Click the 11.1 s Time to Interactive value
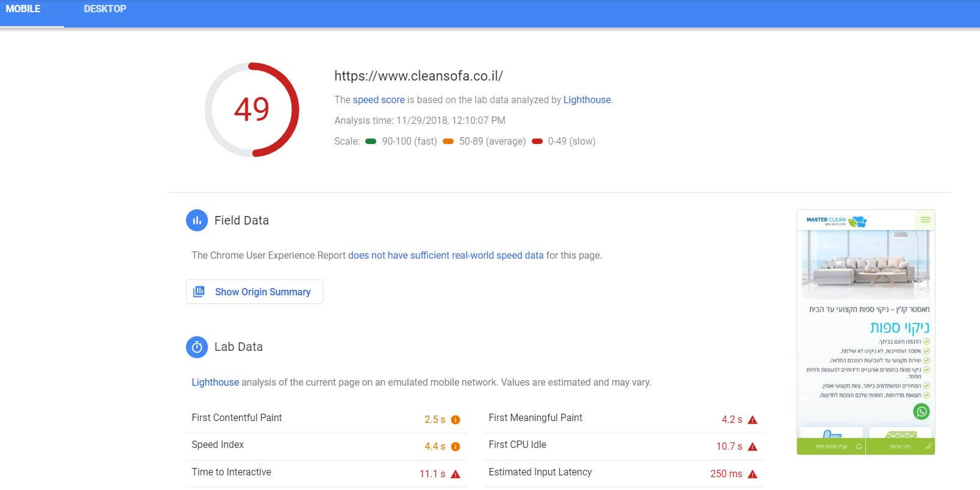This screenshot has height=490, width=980. [x=432, y=474]
